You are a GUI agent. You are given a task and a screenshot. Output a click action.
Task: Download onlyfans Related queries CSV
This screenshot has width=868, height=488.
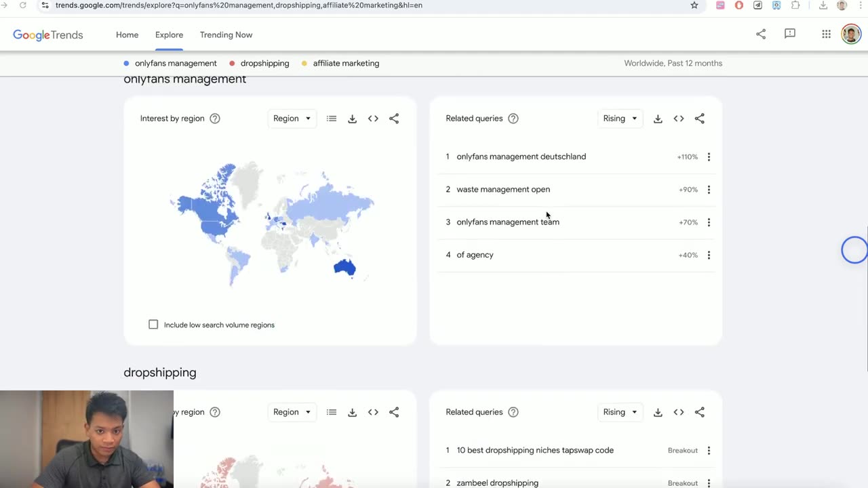[x=658, y=119]
